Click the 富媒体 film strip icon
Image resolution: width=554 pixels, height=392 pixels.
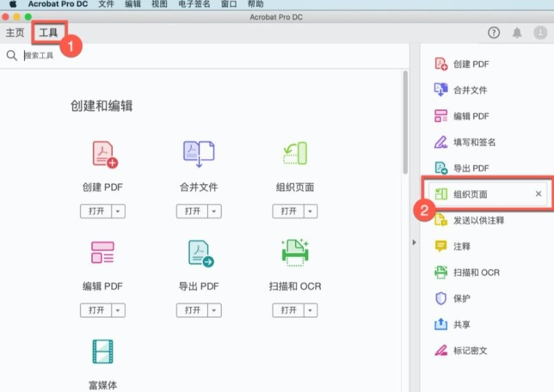point(102,351)
